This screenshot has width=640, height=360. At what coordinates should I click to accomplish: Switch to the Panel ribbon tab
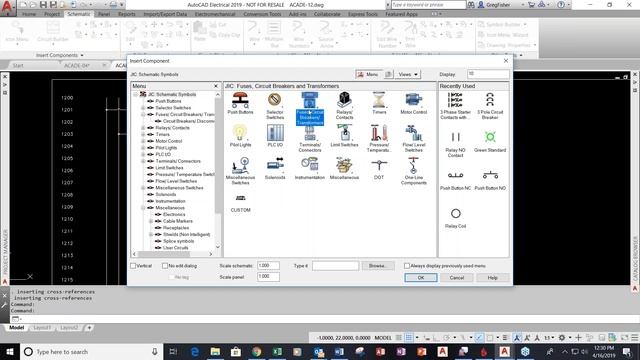point(104,14)
